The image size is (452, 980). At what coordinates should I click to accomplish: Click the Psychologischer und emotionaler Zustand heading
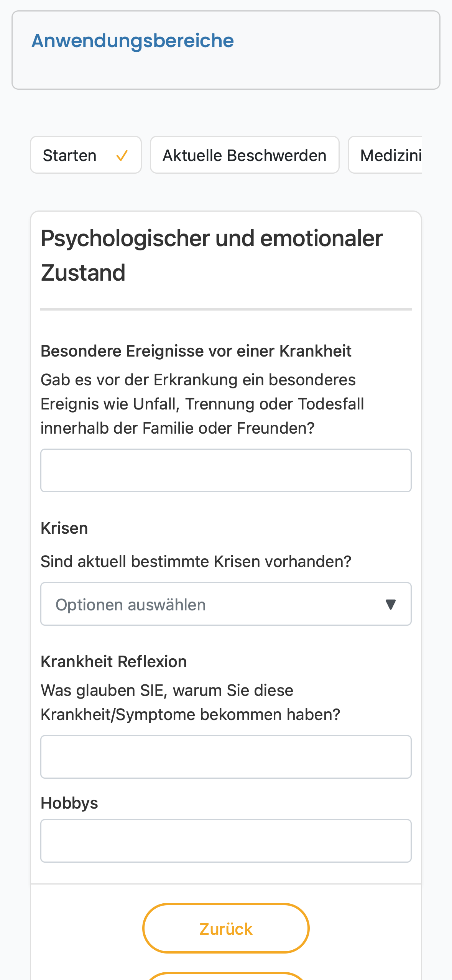(x=212, y=255)
